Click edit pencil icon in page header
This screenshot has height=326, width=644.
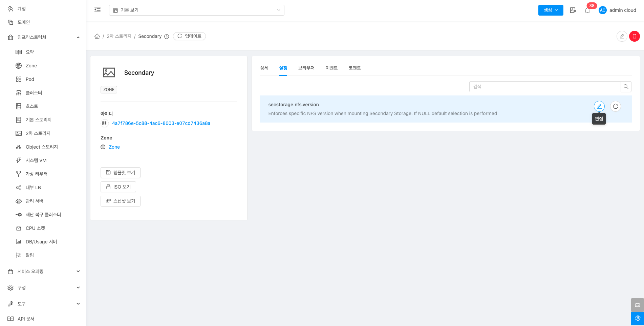point(622,36)
